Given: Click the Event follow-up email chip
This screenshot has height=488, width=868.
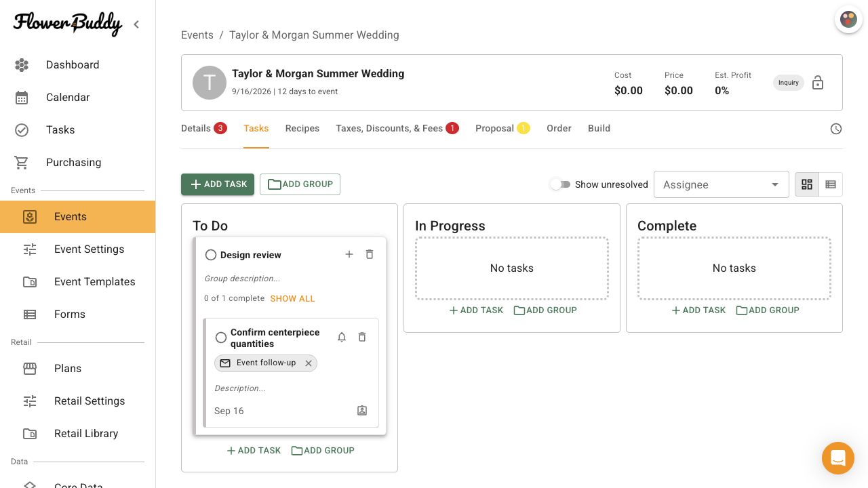Looking at the screenshot, I should pyautogui.click(x=266, y=363).
